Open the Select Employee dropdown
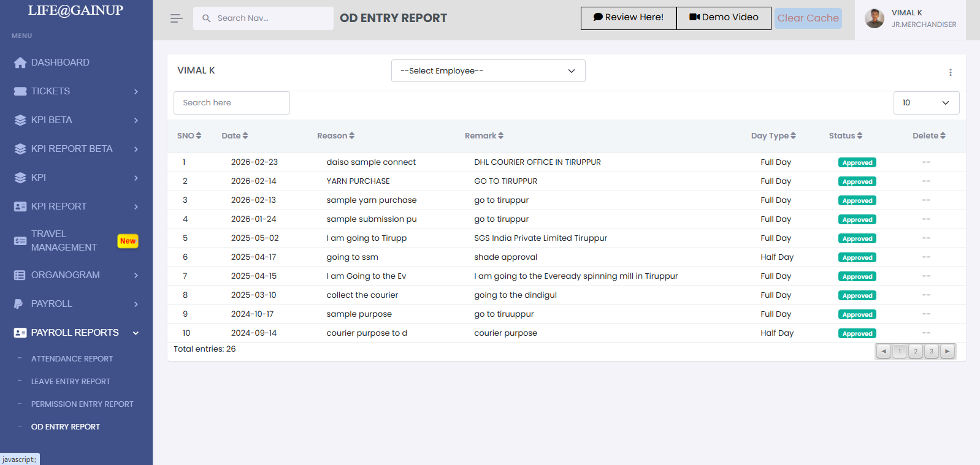This screenshot has height=465, width=980. 488,71
